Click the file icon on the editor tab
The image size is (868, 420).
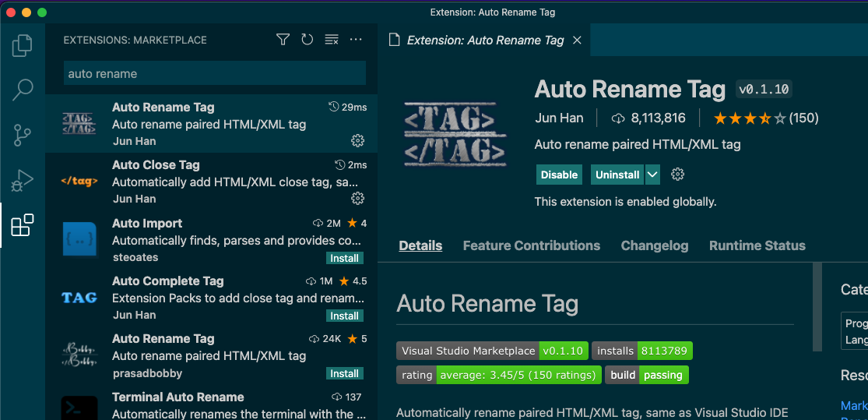pyautogui.click(x=394, y=40)
